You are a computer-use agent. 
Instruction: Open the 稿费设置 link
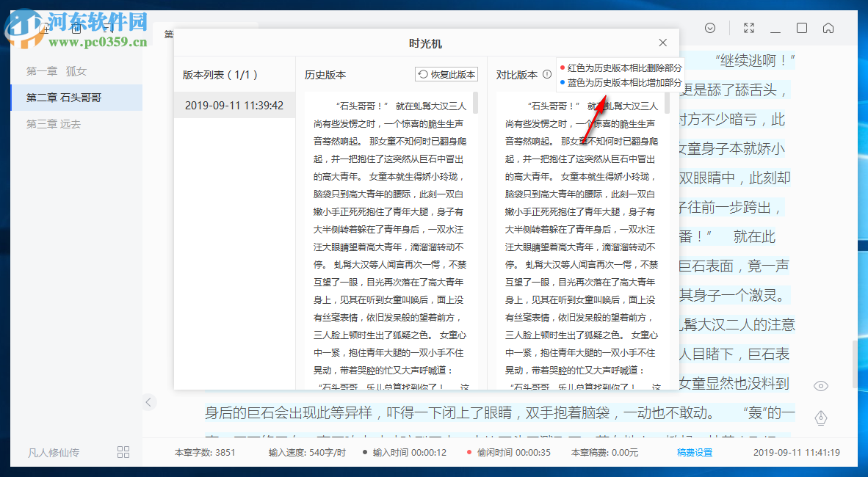click(x=695, y=453)
